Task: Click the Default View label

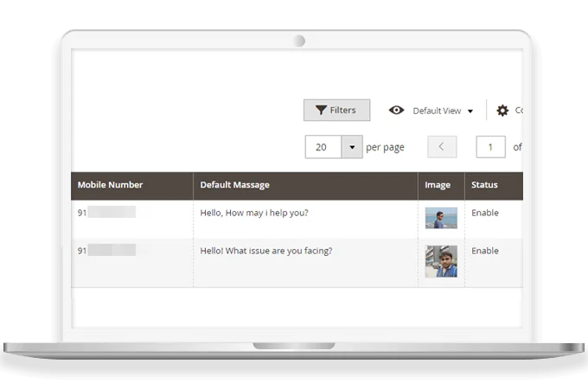Action: coord(437,112)
